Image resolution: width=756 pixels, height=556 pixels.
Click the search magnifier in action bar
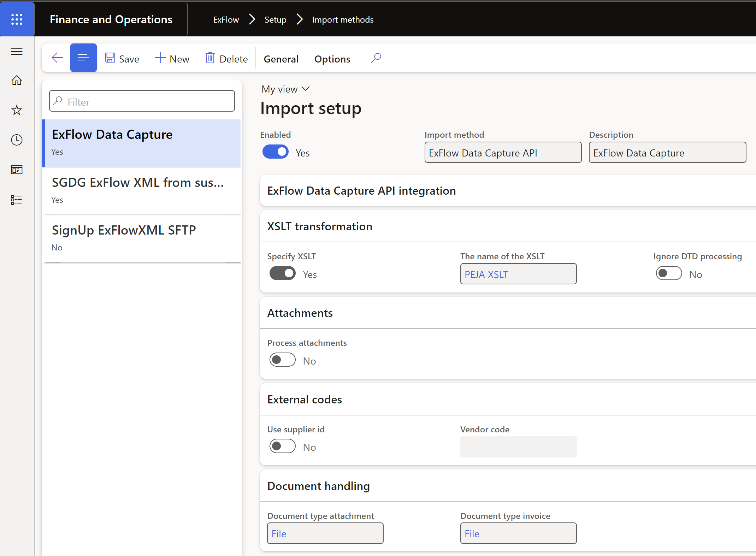point(376,58)
